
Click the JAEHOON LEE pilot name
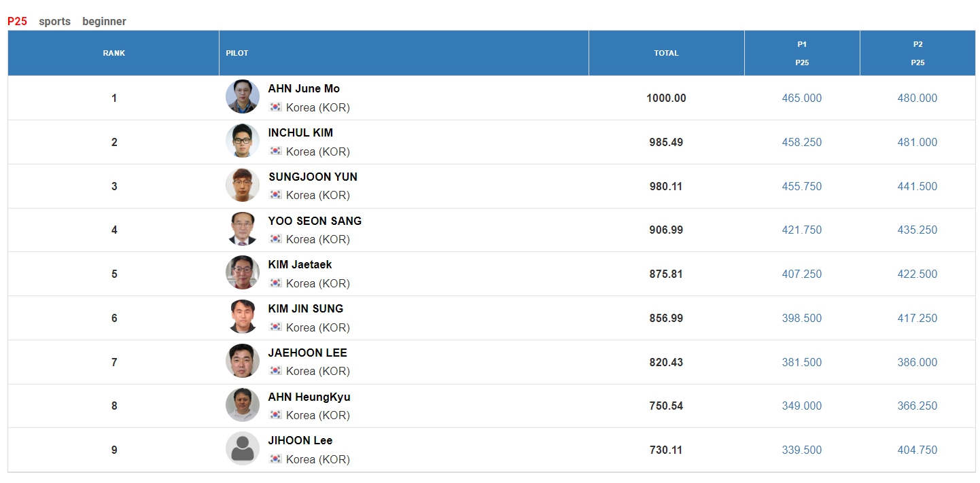[308, 353]
